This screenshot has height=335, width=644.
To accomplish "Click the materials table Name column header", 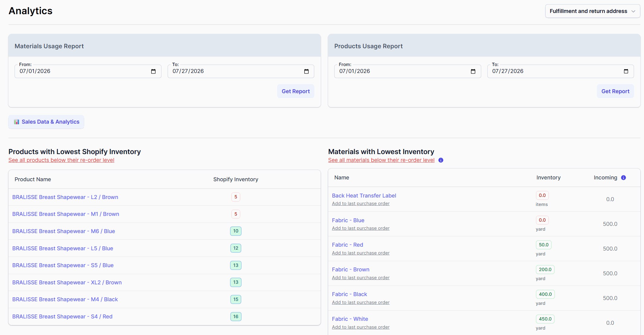I will pos(341,178).
